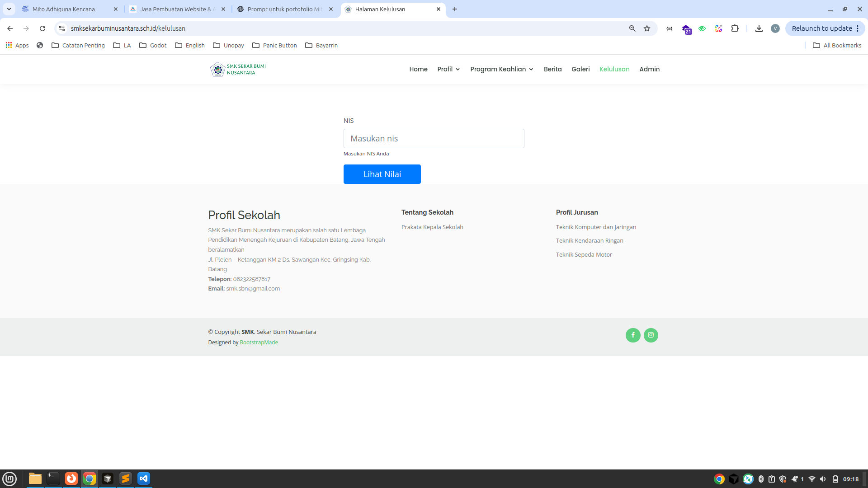Open Teknik Komputer dan Jaringan link
The width and height of the screenshot is (868, 488).
596,227
